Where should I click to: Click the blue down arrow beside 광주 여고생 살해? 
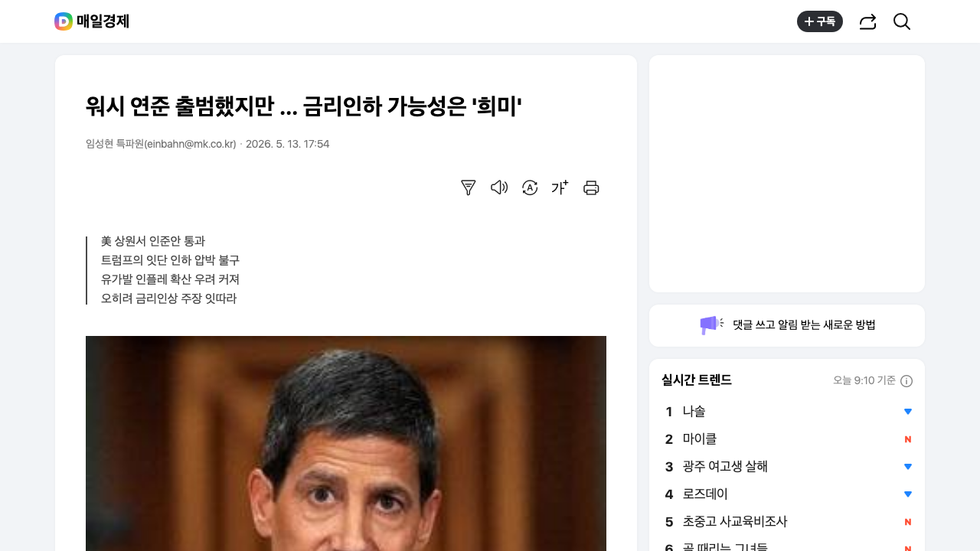click(908, 467)
